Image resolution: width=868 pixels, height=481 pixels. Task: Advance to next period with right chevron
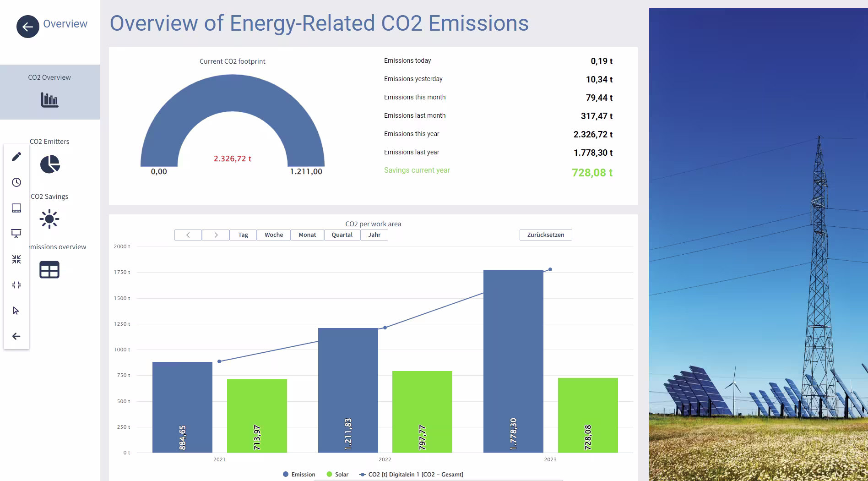[x=215, y=235]
